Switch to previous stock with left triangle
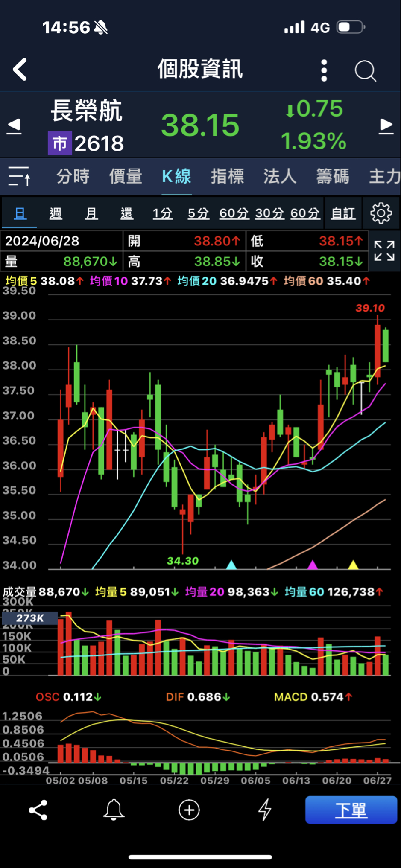 coord(14,126)
